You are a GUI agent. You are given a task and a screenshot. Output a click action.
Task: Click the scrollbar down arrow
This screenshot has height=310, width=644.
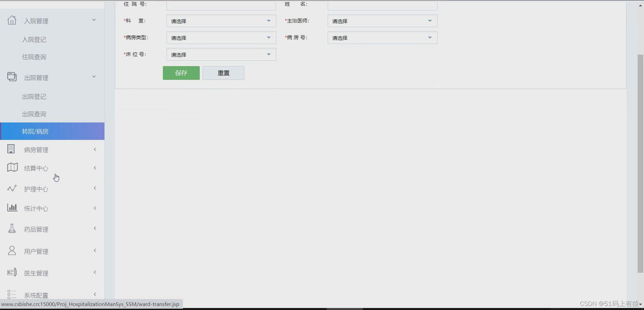(640, 304)
